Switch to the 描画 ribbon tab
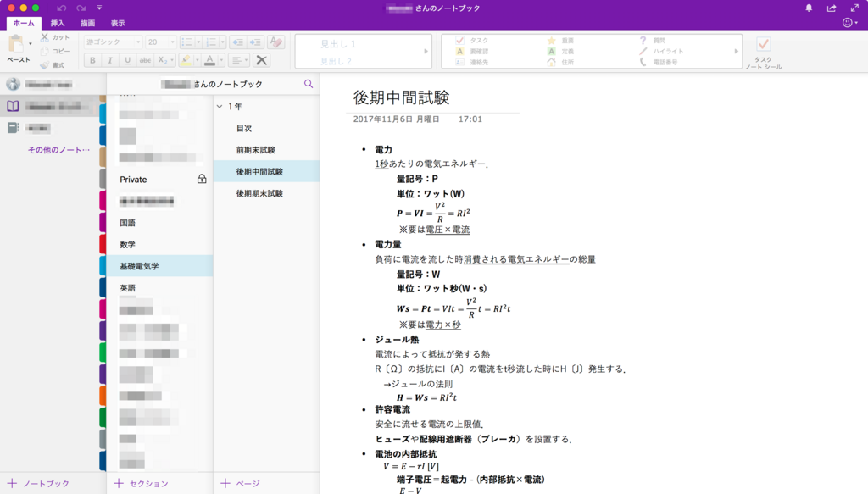The width and height of the screenshot is (868, 494). pyautogui.click(x=87, y=23)
